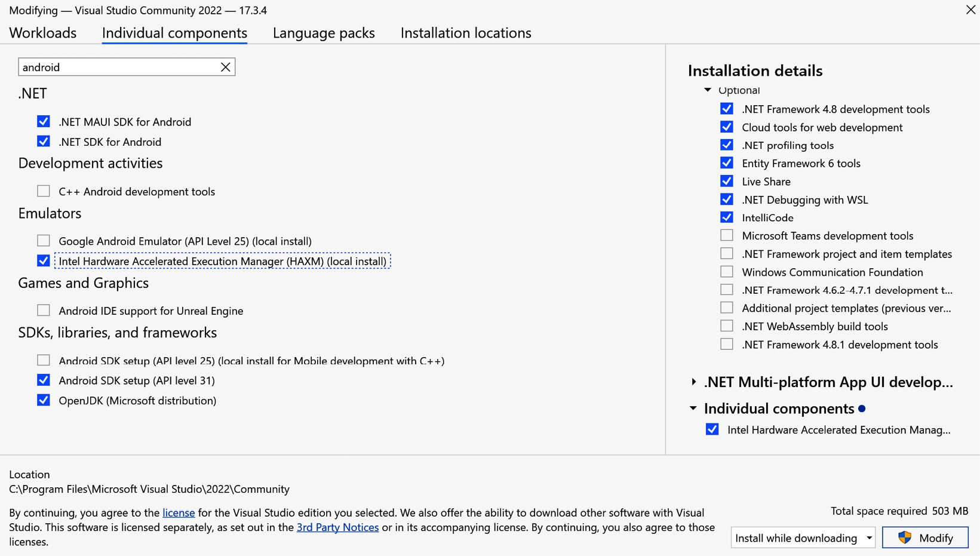Screen dimensions: 980x556
Task: Click the Development activities heading
Action: 90,163
